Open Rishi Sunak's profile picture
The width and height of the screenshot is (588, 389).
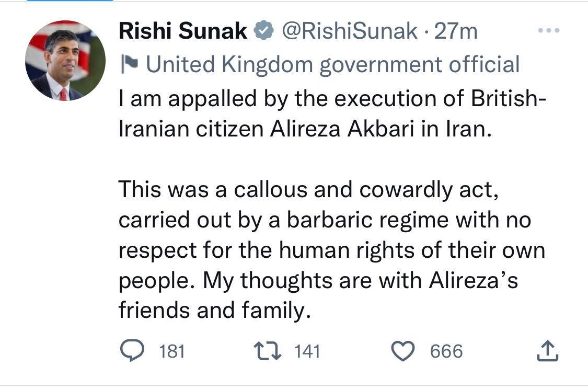click(65, 61)
